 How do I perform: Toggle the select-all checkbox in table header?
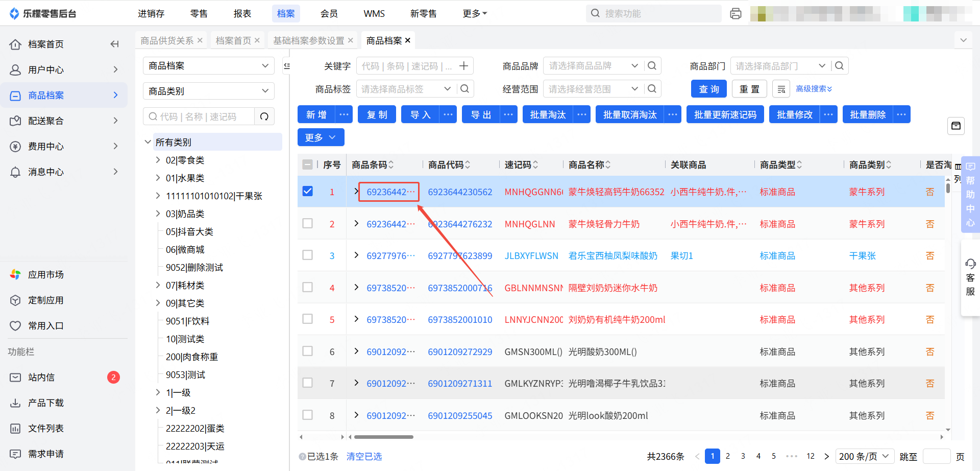click(x=308, y=164)
